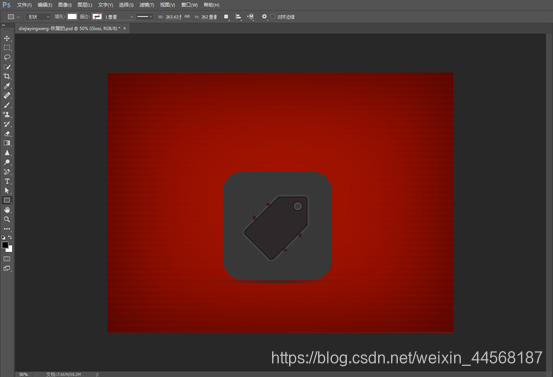The height and width of the screenshot is (377, 553).
Task: Select the Path Selection tool
Action: tap(7, 191)
